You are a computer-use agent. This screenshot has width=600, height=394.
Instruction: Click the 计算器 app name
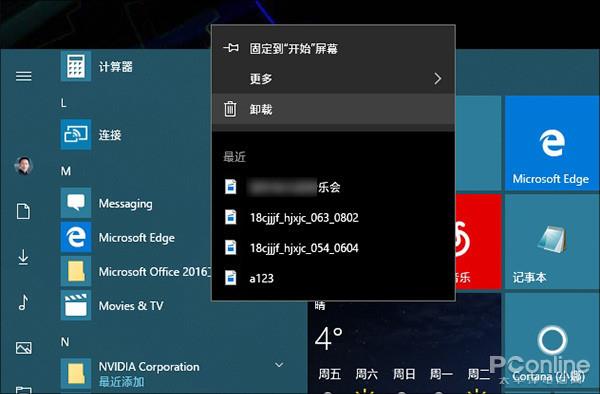coord(116,67)
